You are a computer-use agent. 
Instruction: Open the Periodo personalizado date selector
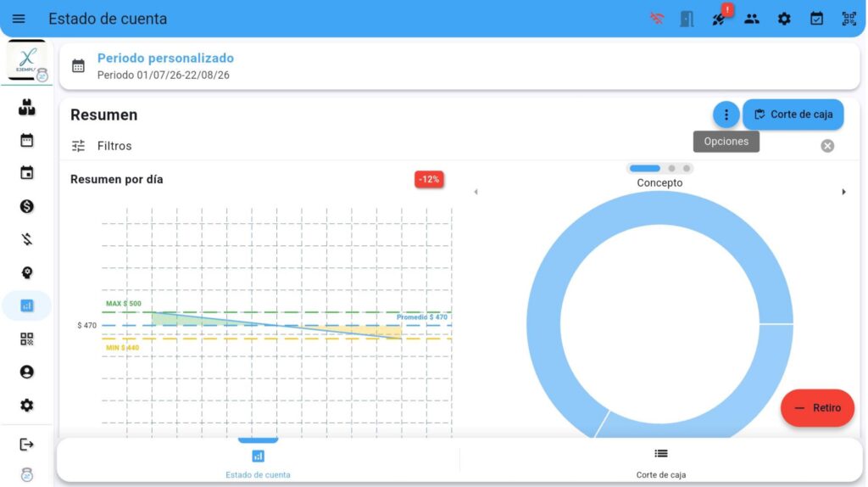165,66
